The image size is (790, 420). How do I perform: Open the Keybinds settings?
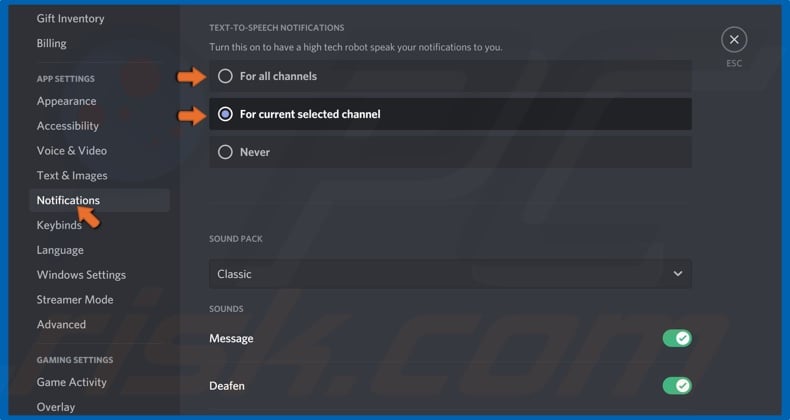(59, 225)
